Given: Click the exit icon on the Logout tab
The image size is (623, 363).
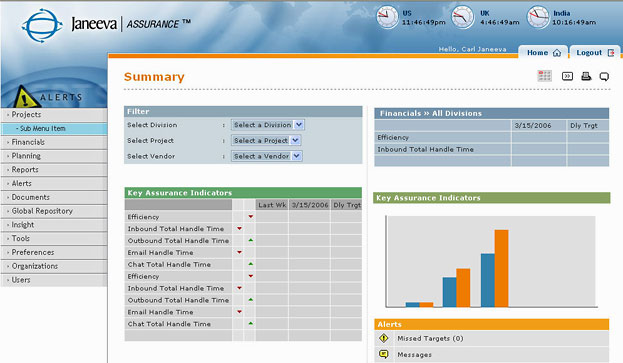Looking at the screenshot, I should [611, 52].
